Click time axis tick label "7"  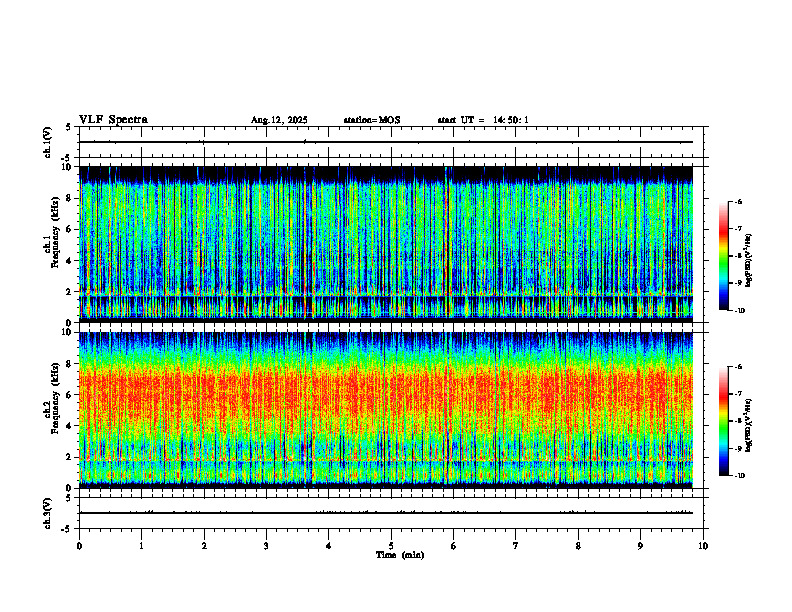[516, 546]
